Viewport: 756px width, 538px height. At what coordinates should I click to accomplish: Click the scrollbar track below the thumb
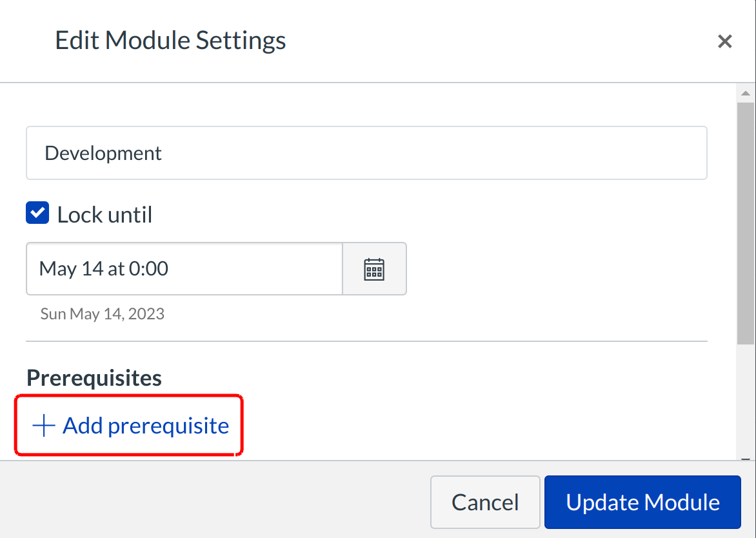pos(745,400)
